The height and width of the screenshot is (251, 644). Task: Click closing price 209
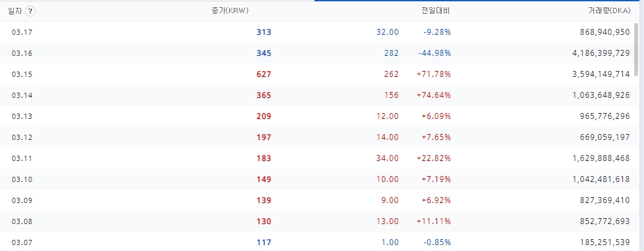(x=264, y=116)
